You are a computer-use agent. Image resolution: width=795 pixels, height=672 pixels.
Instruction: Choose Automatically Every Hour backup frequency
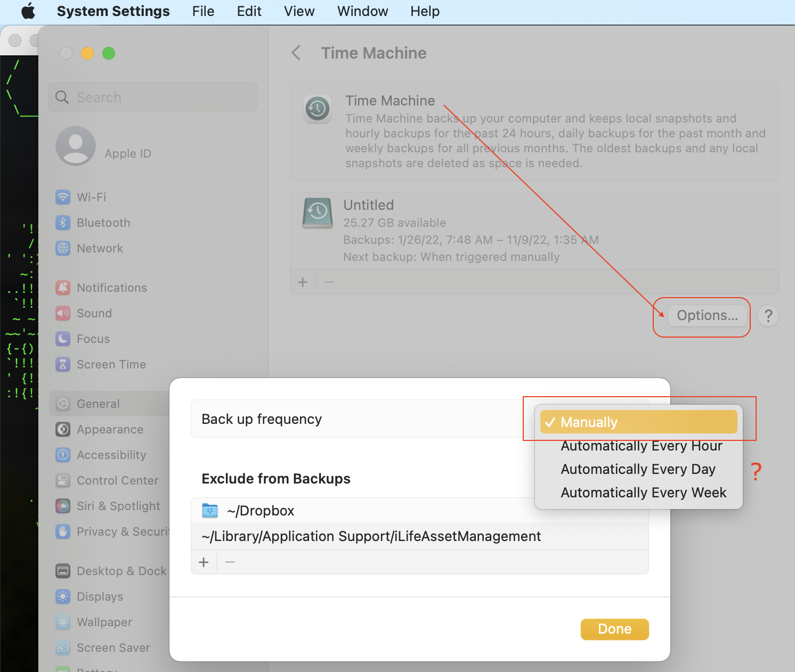click(x=642, y=446)
